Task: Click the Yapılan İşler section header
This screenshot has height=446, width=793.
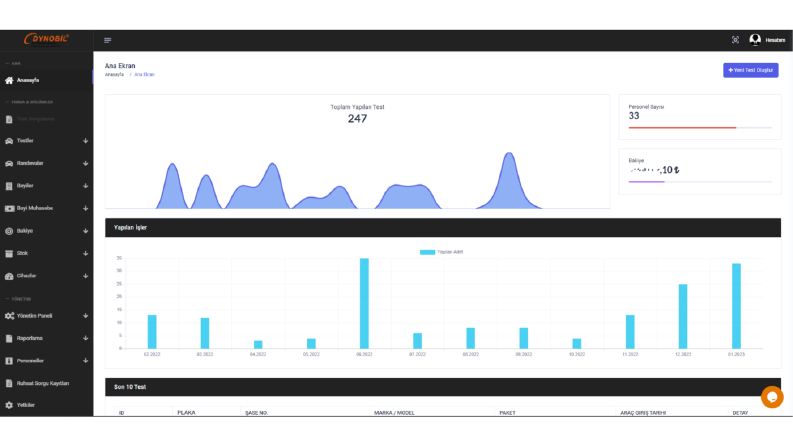Action: coord(443,228)
